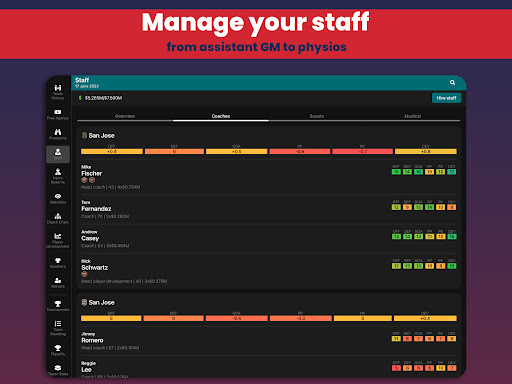Click the first San Jose team logo

tap(84, 135)
